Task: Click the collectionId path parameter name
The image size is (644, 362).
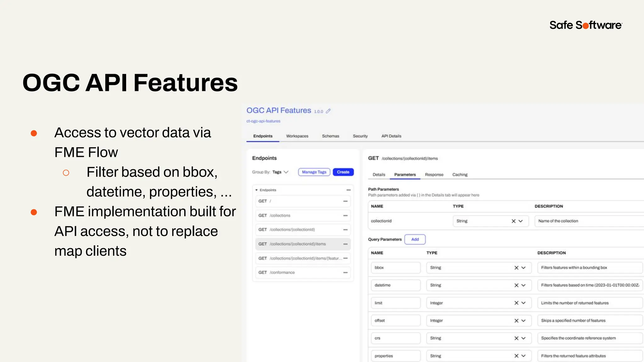Action: pyautogui.click(x=381, y=221)
